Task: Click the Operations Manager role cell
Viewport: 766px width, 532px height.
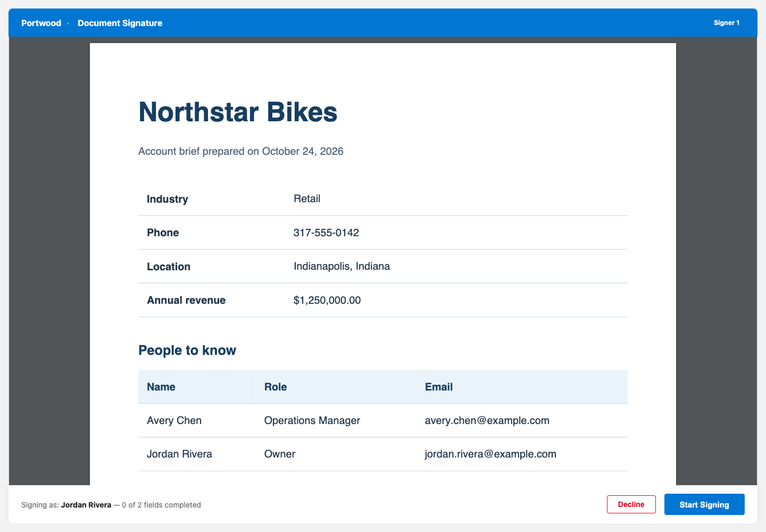Action: 312,420
